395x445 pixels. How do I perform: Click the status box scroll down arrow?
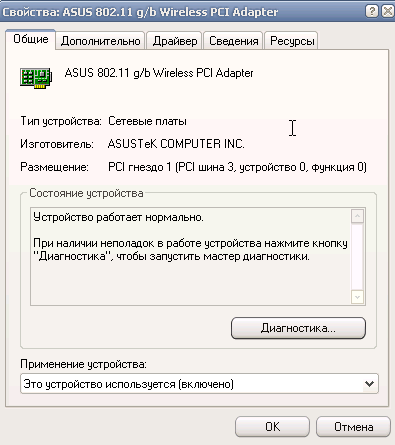pos(357,297)
